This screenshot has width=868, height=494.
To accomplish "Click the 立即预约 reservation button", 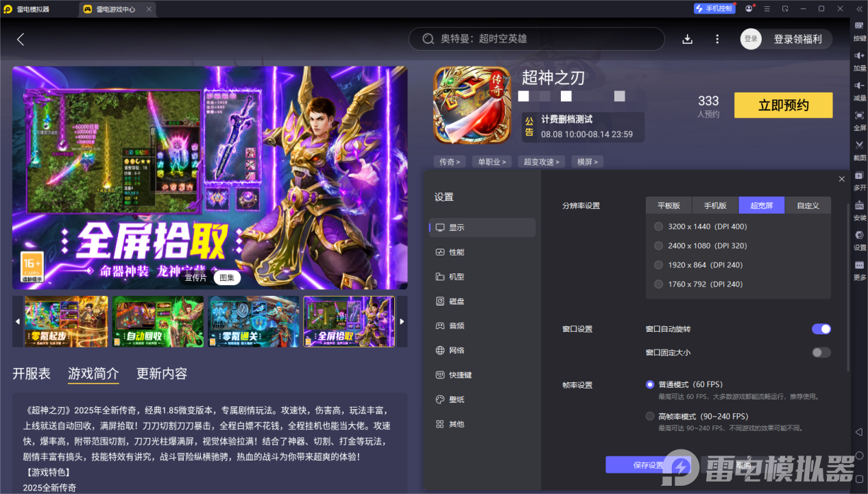I will click(x=783, y=105).
